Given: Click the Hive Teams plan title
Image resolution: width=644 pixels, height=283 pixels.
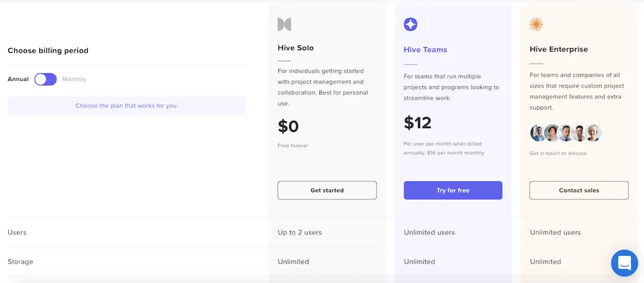Looking at the screenshot, I should click(425, 50).
